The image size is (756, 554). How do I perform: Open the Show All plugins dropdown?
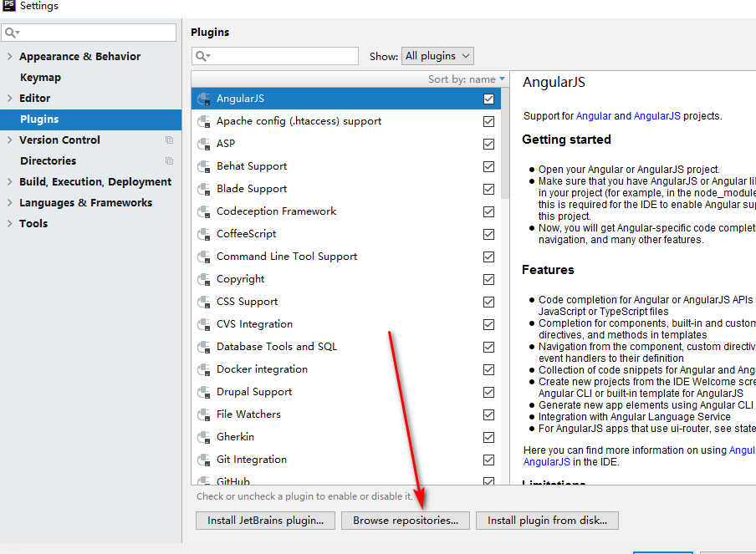(x=437, y=56)
